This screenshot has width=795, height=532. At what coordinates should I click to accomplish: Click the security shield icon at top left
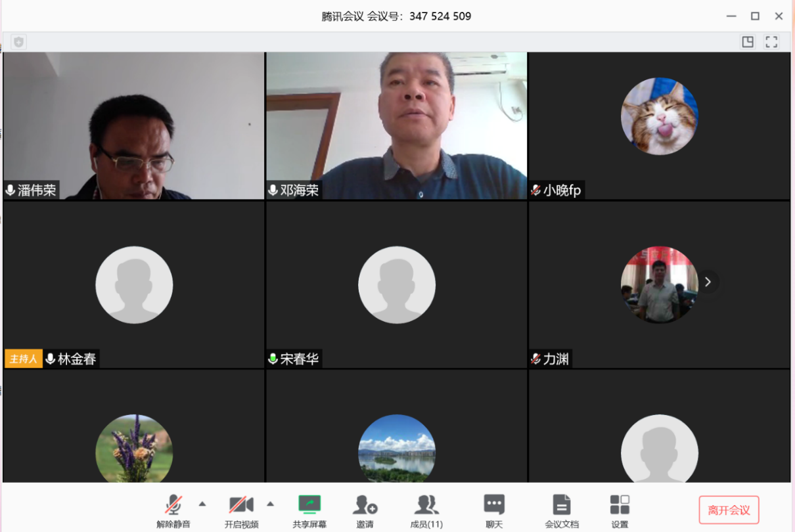tap(19, 42)
